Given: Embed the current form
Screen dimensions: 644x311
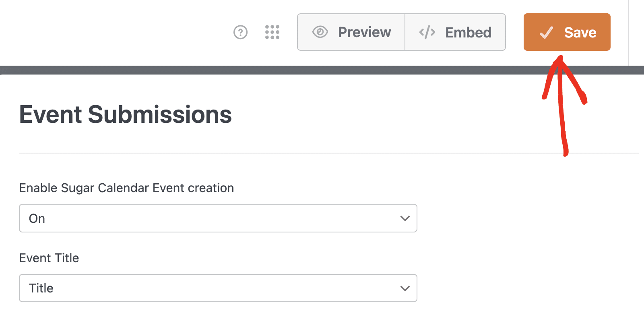Looking at the screenshot, I should tap(455, 32).
